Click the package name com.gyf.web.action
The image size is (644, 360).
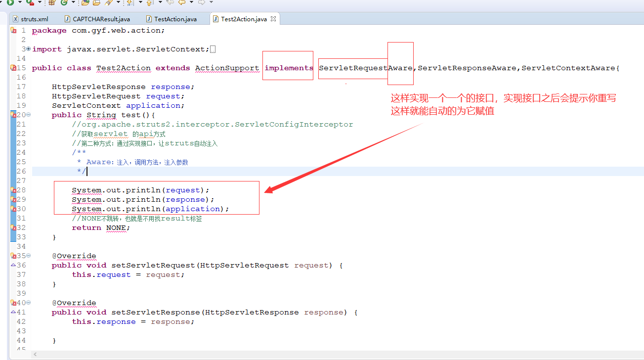pyautogui.click(x=116, y=31)
